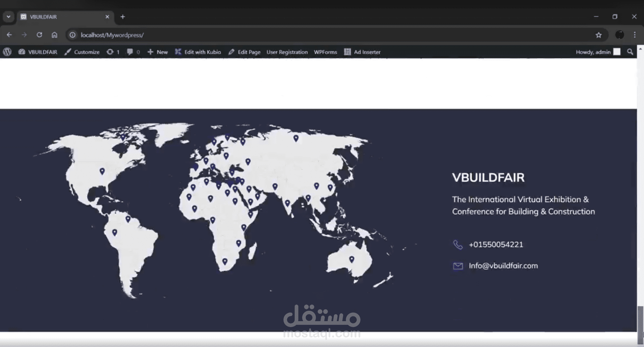Click the browser home icon
This screenshot has width=644, height=347.
54,34
